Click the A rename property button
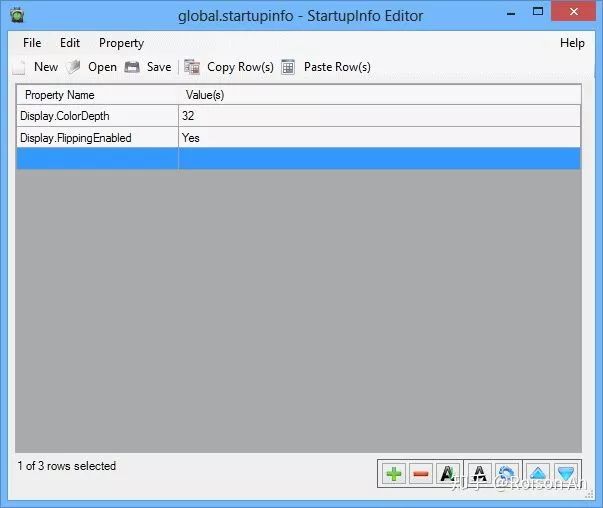Image resolution: width=603 pixels, height=508 pixels. coord(448,474)
